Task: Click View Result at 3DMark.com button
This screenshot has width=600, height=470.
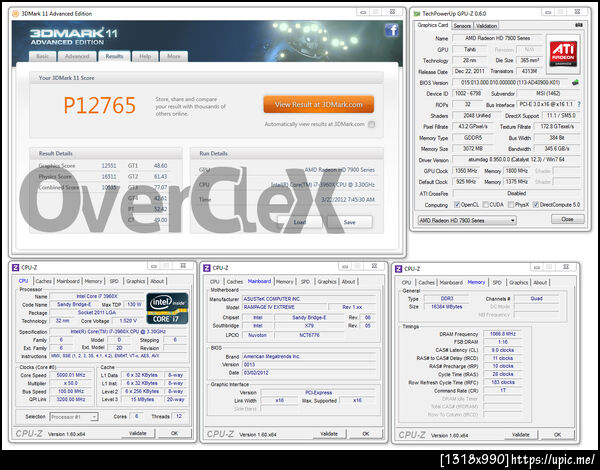Action: coord(318,104)
